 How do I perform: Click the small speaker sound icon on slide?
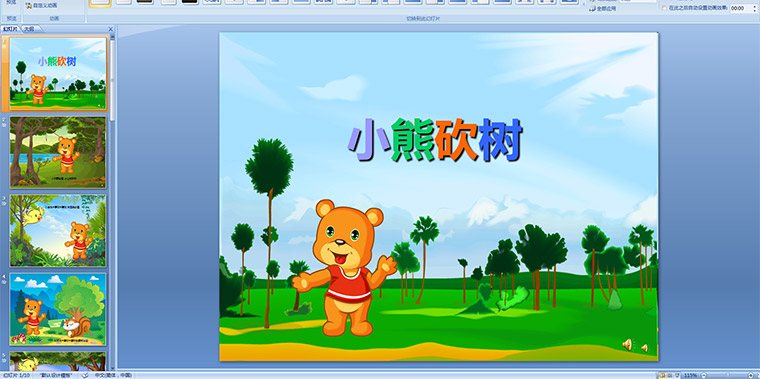tap(644, 347)
